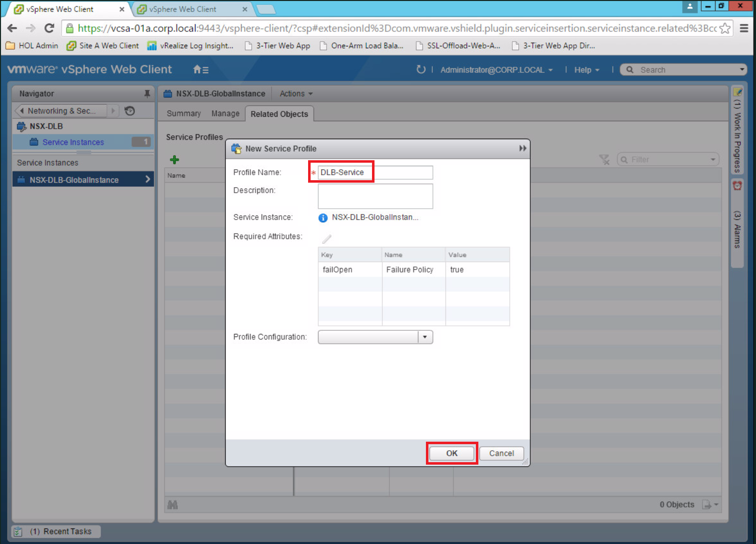Click the vSphere home menu icon

pyautogui.click(x=201, y=70)
